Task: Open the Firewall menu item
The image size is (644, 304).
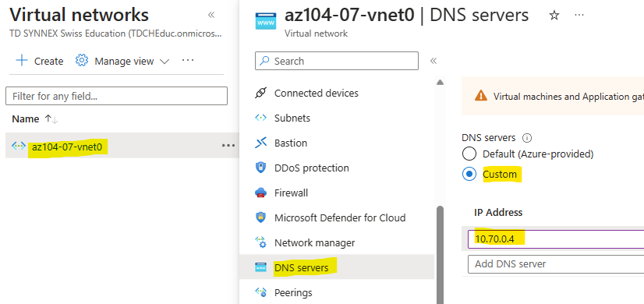Action: click(x=291, y=193)
